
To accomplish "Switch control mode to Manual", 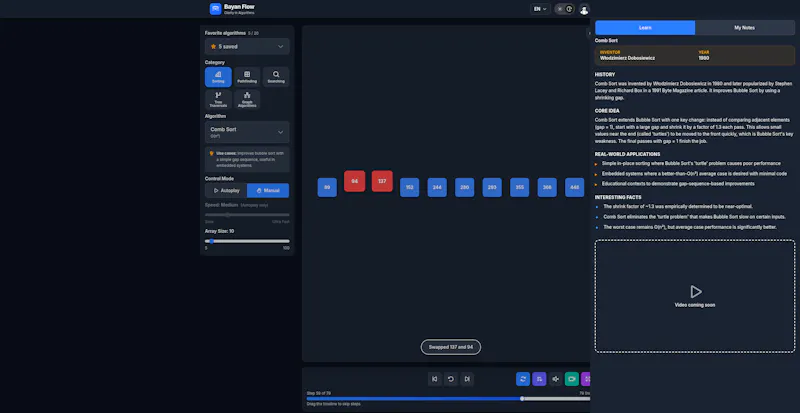I will pyautogui.click(x=268, y=190).
